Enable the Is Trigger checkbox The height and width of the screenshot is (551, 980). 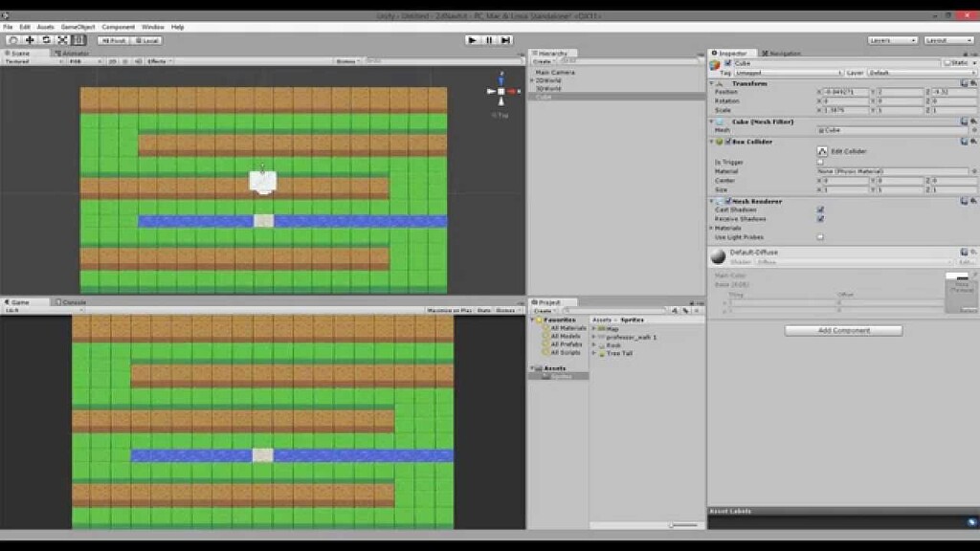point(820,162)
